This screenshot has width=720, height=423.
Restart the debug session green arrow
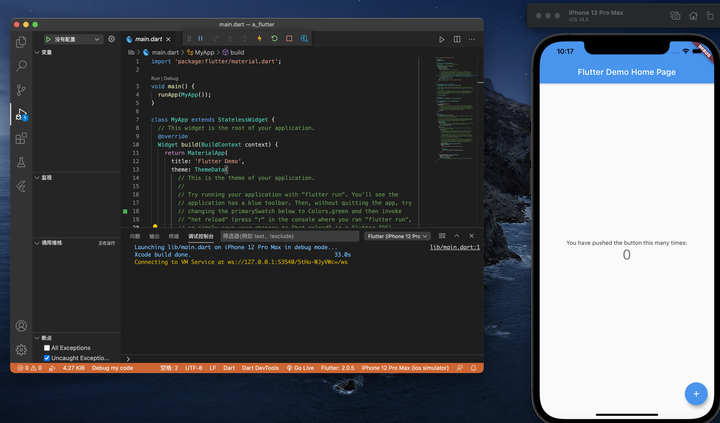(274, 39)
